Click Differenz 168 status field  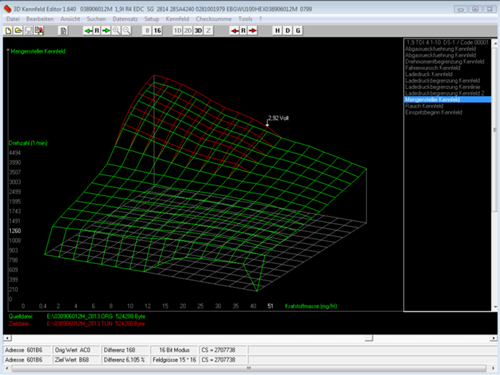pos(125,350)
